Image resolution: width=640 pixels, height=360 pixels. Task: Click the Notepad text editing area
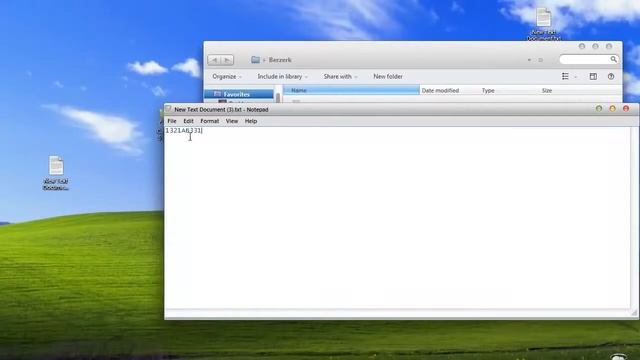pos(397,218)
